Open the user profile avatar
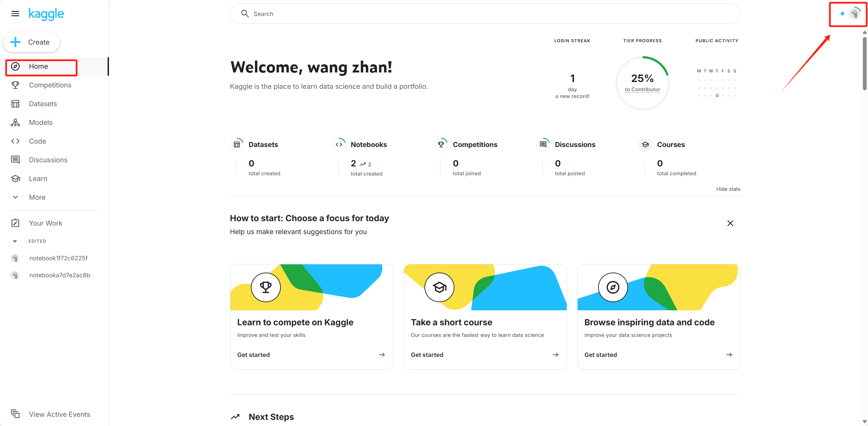 point(854,14)
